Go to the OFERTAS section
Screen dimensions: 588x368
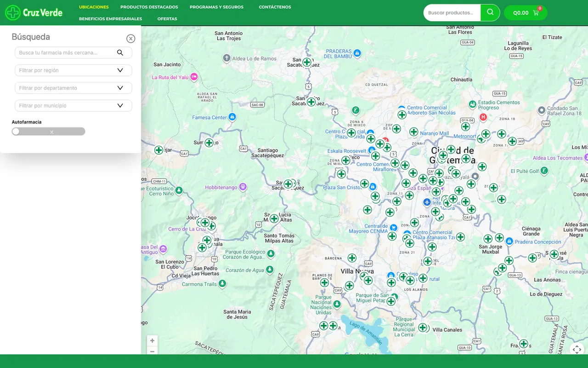click(x=167, y=19)
